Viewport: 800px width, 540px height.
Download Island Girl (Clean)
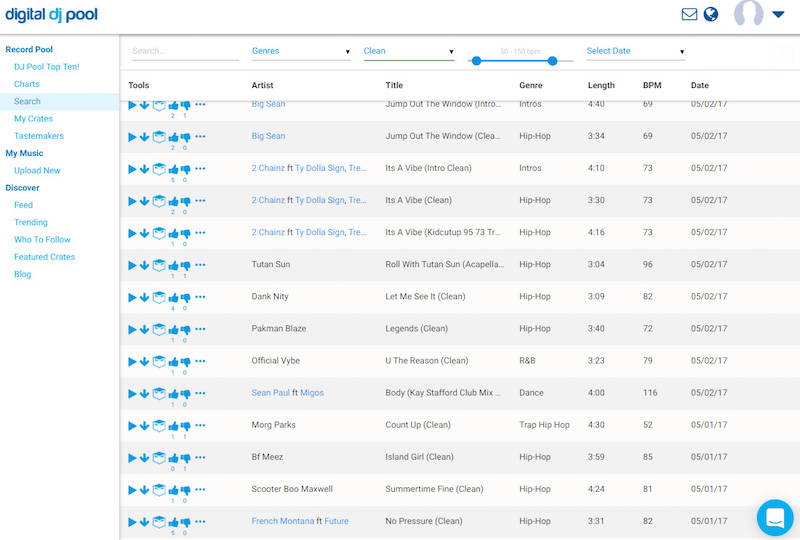point(144,458)
